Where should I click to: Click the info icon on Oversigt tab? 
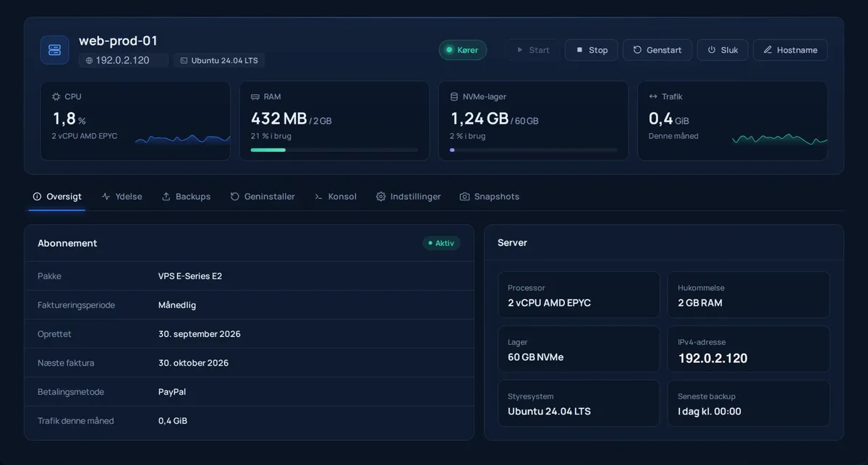[x=38, y=197]
